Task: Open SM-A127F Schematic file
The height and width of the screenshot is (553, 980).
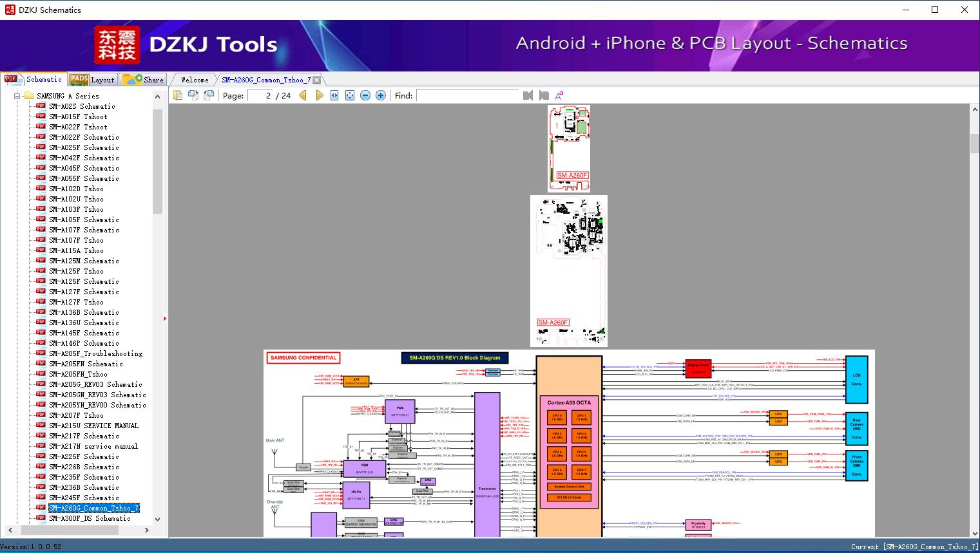Action: [84, 292]
